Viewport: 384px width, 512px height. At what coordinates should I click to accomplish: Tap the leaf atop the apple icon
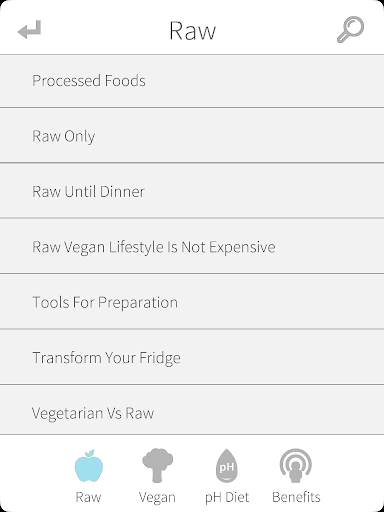tap(90, 453)
